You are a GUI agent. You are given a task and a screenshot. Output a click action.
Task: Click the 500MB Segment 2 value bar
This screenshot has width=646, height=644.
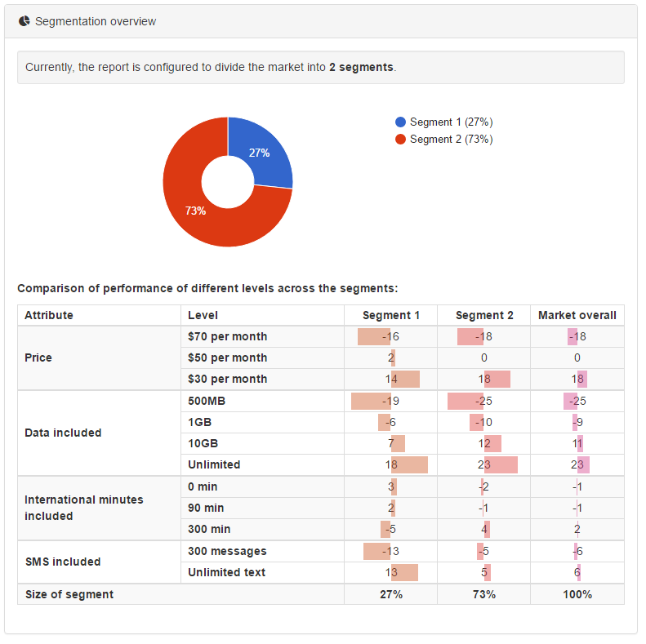pyautogui.click(x=466, y=401)
